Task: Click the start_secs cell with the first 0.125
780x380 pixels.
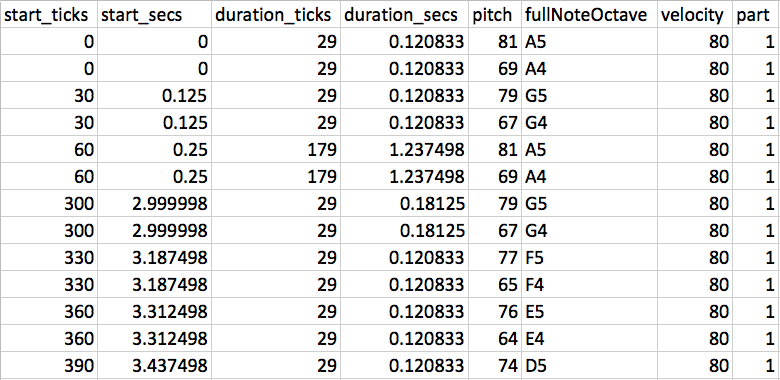Action: pyautogui.click(x=154, y=95)
